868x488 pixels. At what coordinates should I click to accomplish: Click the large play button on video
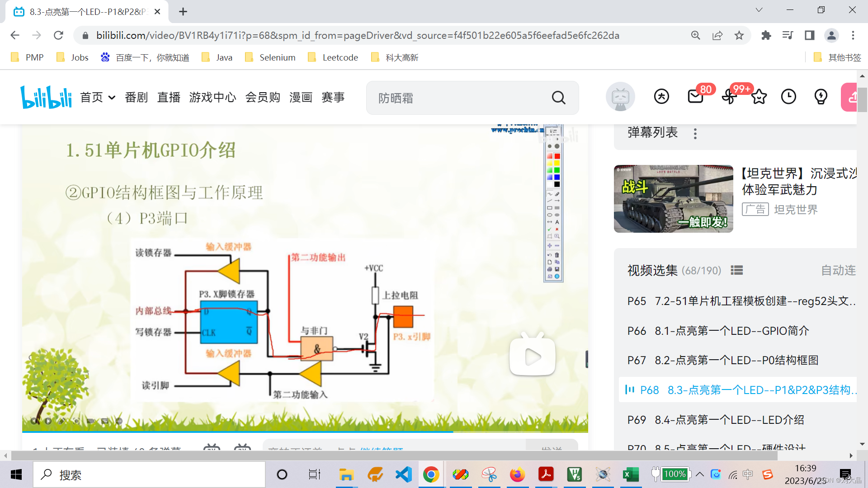pyautogui.click(x=533, y=357)
